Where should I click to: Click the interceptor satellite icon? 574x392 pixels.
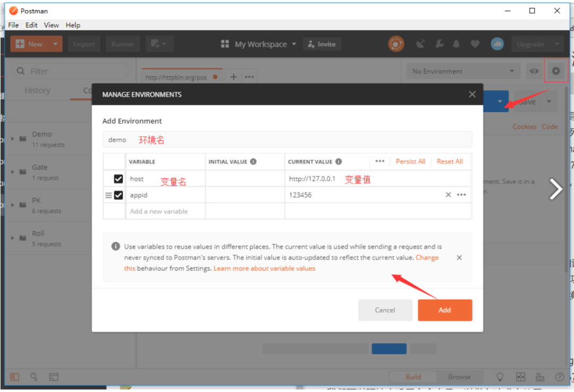[x=420, y=44]
